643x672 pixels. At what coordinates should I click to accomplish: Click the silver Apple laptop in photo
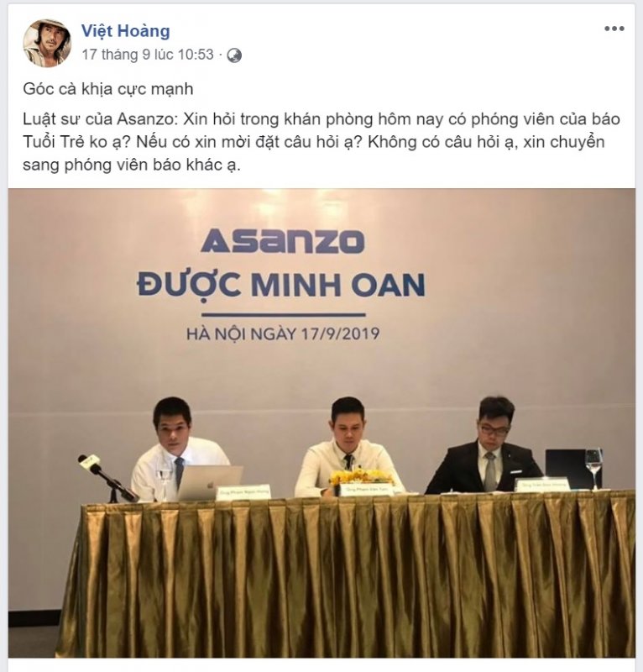pyautogui.click(x=210, y=483)
